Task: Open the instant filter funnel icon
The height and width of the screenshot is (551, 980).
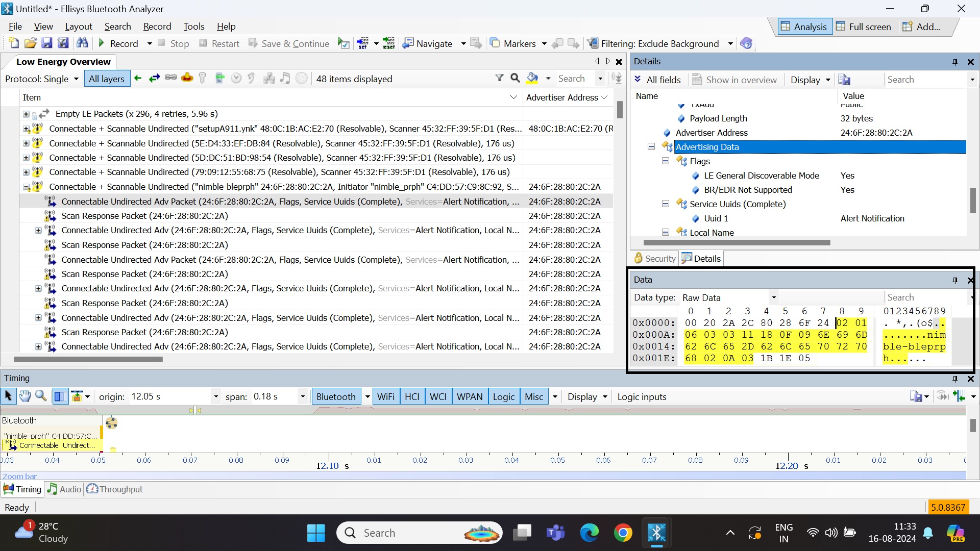Action: 499,78
